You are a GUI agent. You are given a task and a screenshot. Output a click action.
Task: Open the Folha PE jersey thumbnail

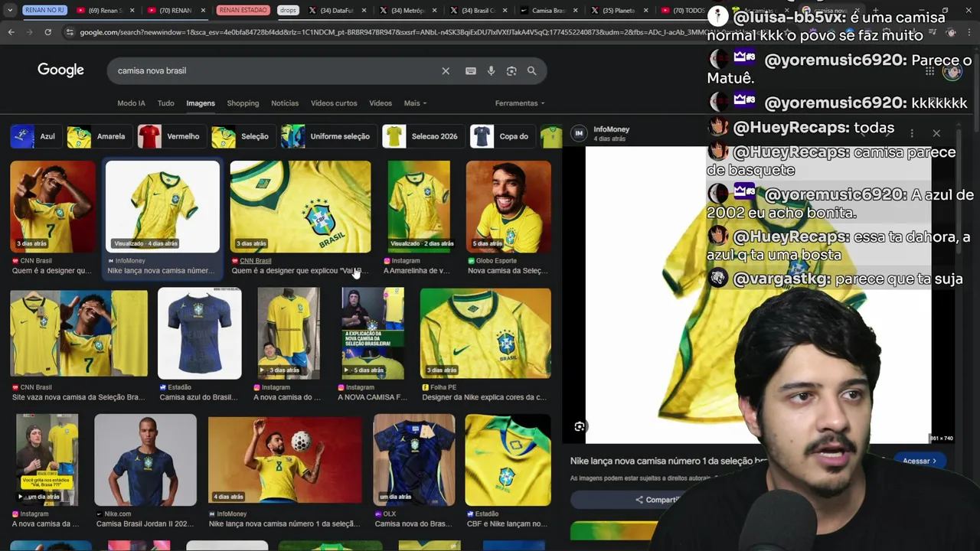click(485, 334)
